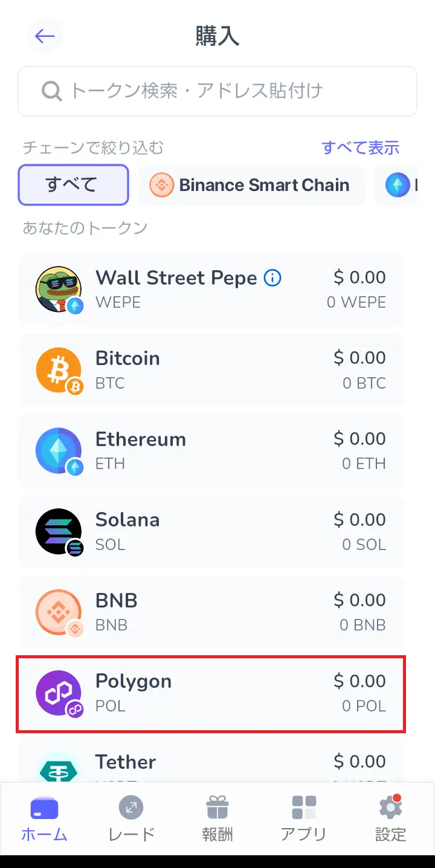Open the Apps grid tab
This screenshot has height=868, width=435.
pyautogui.click(x=304, y=818)
